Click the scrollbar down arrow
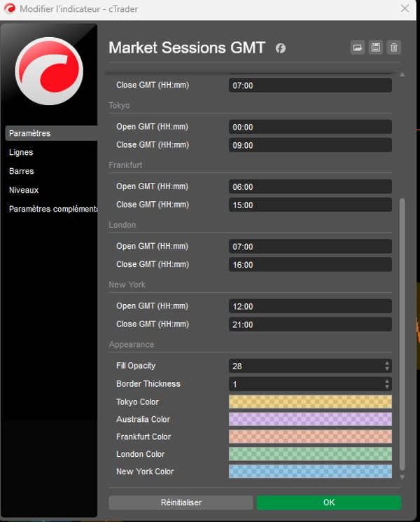This screenshot has height=522, width=420. [402, 477]
